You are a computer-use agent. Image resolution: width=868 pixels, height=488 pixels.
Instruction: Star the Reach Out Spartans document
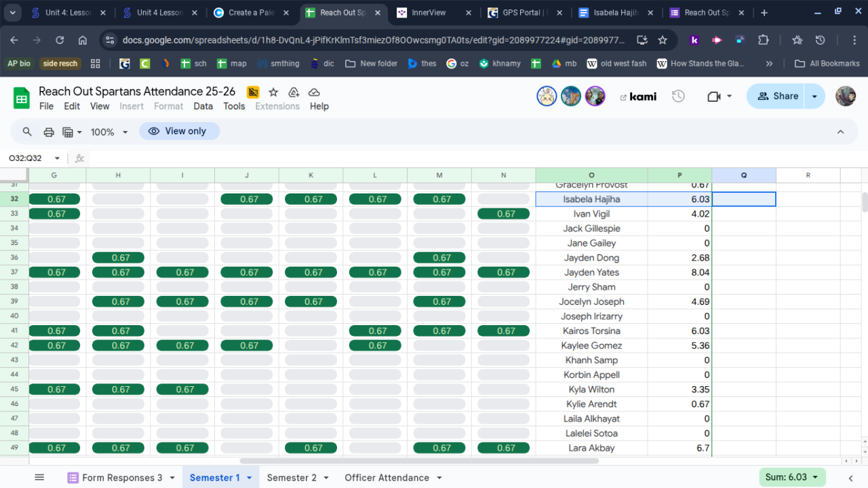(273, 92)
